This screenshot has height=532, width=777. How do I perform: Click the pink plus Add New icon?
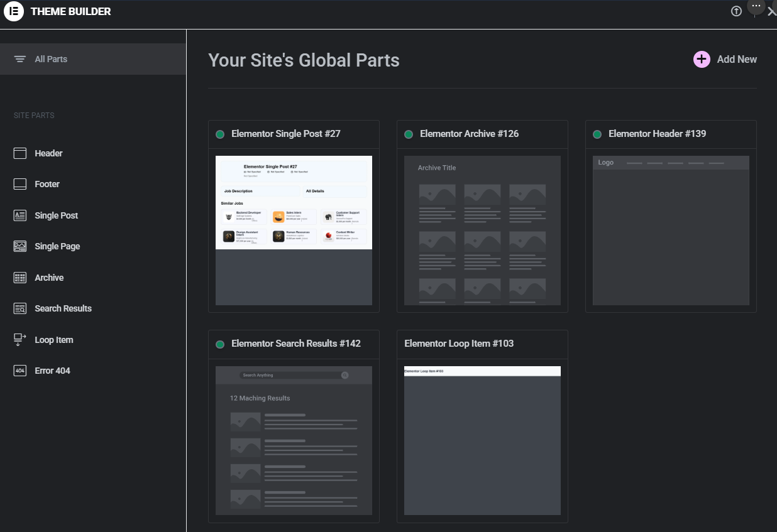click(702, 59)
